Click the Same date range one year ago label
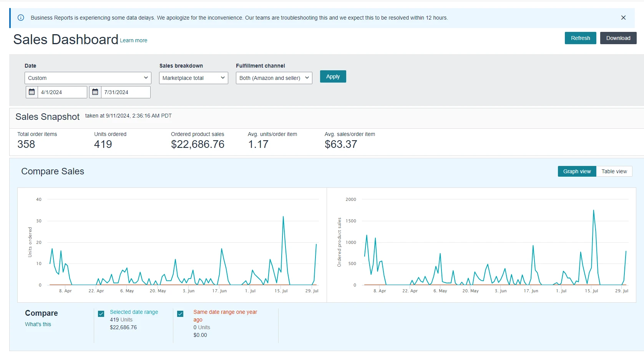Screen dimensions: 644x353 coord(225,316)
